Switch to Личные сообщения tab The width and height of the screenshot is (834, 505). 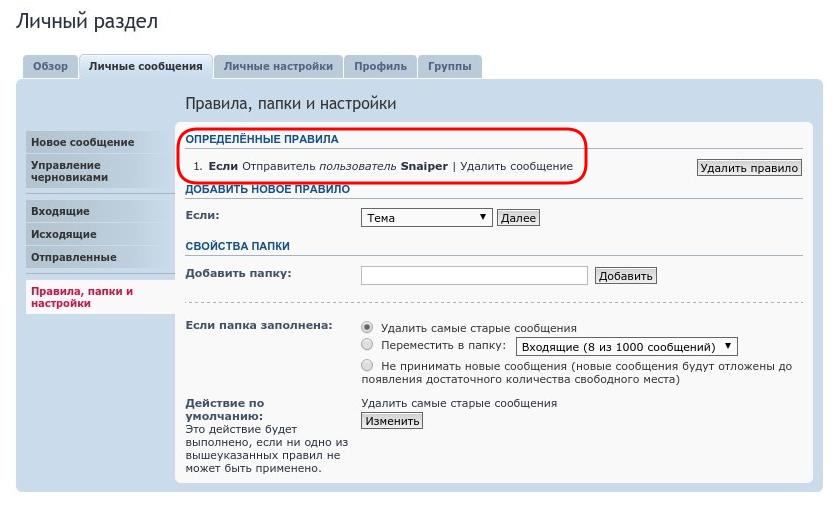(x=145, y=67)
